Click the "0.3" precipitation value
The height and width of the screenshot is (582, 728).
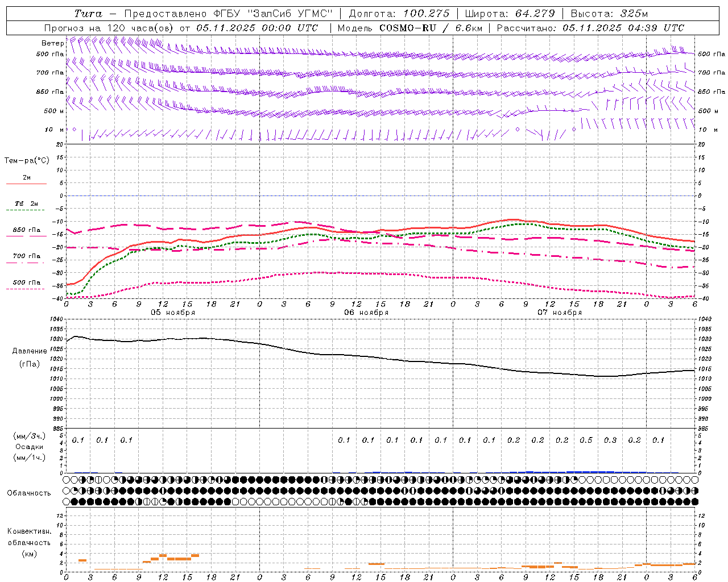[610, 440]
